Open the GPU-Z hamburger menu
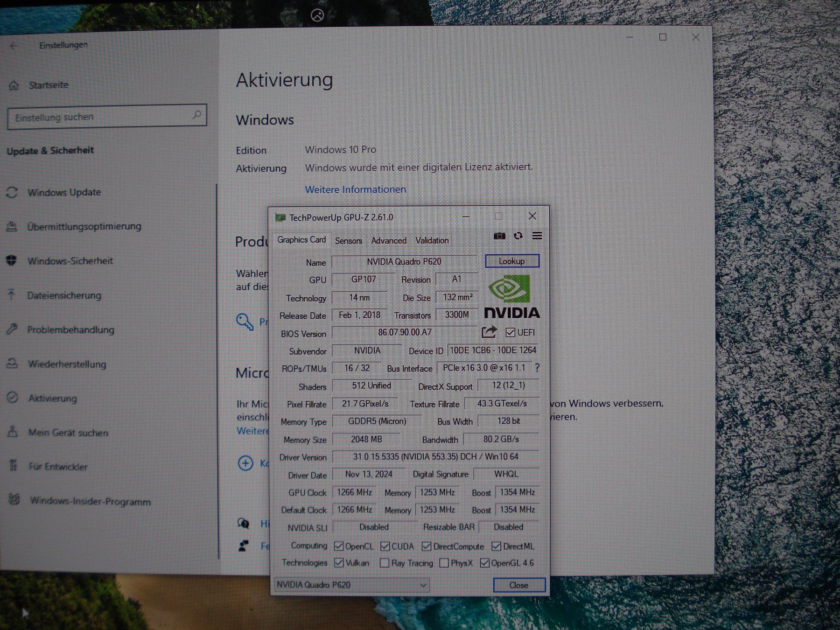This screenshot has height=630, width=840. 537,236
